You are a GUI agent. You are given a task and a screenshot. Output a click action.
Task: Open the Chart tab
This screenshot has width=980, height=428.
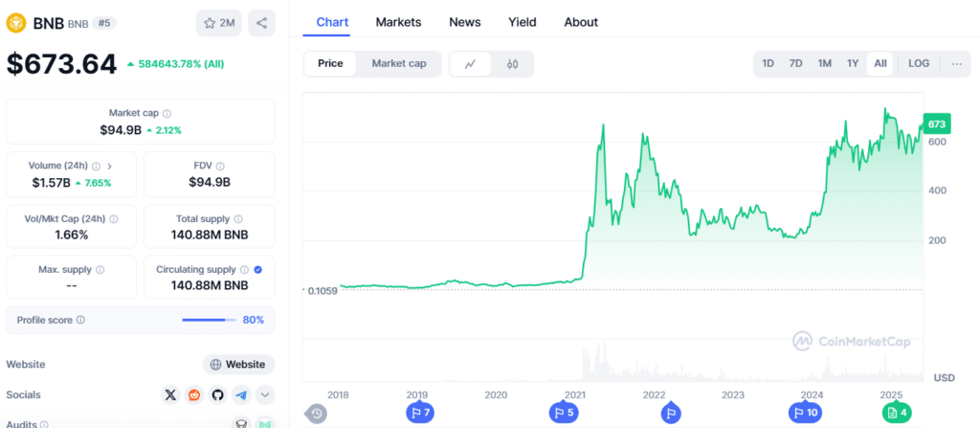click(x=332, y=23)
